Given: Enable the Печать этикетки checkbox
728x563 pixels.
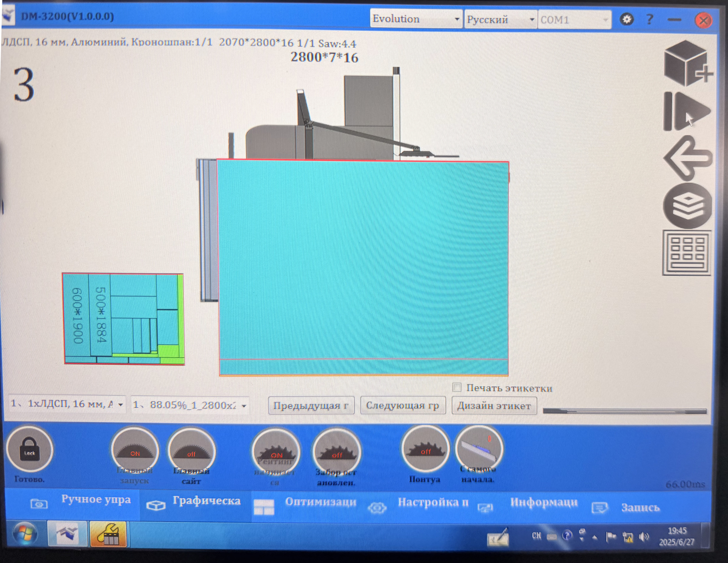Looking at the screenshot, I should 457,387.
